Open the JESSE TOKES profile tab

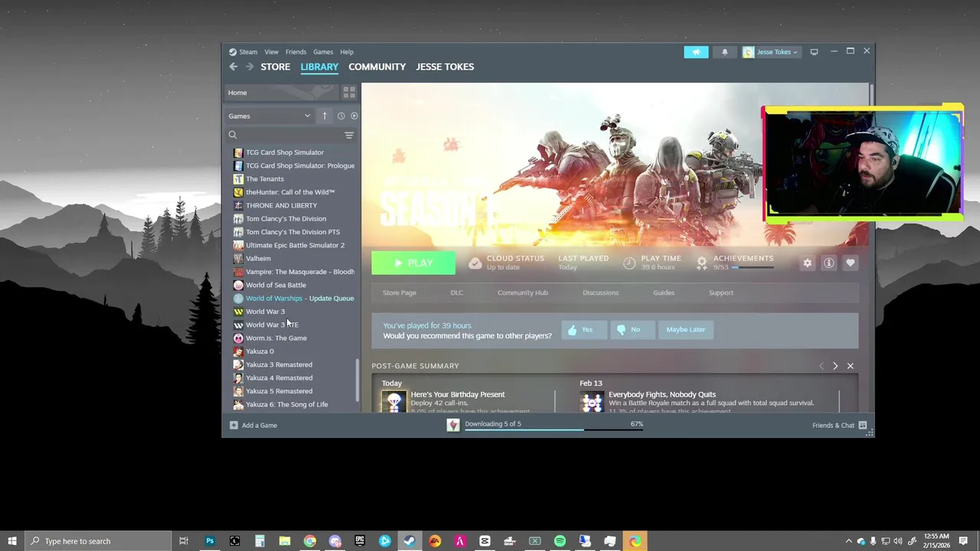pos(445,67)
